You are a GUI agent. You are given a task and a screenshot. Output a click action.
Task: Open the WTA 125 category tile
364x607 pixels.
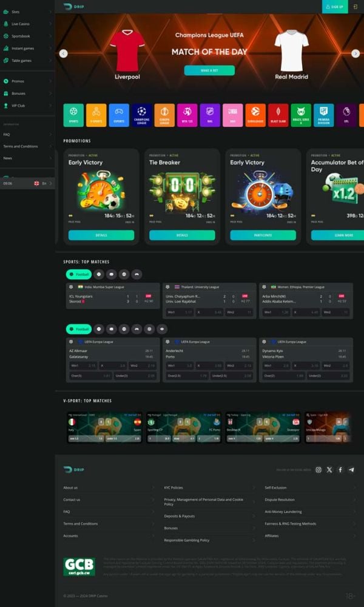pyautogui.click(x=187, y=115)
